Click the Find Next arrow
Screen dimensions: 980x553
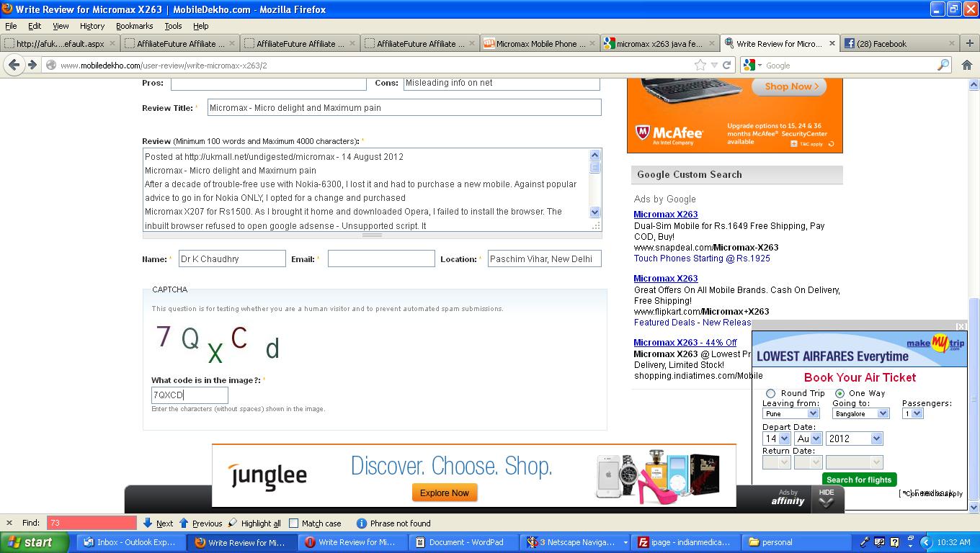[158, 523]
